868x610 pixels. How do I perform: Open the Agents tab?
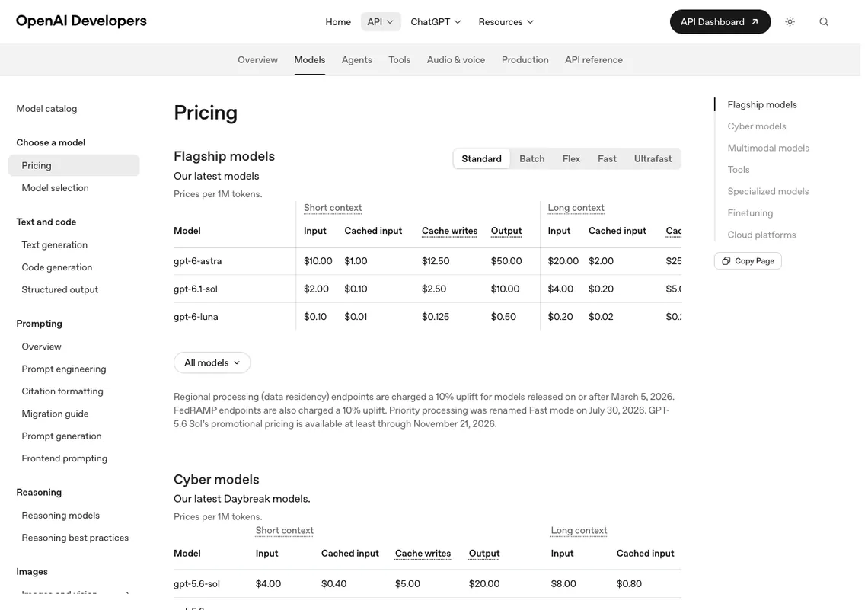pos(356,60)
